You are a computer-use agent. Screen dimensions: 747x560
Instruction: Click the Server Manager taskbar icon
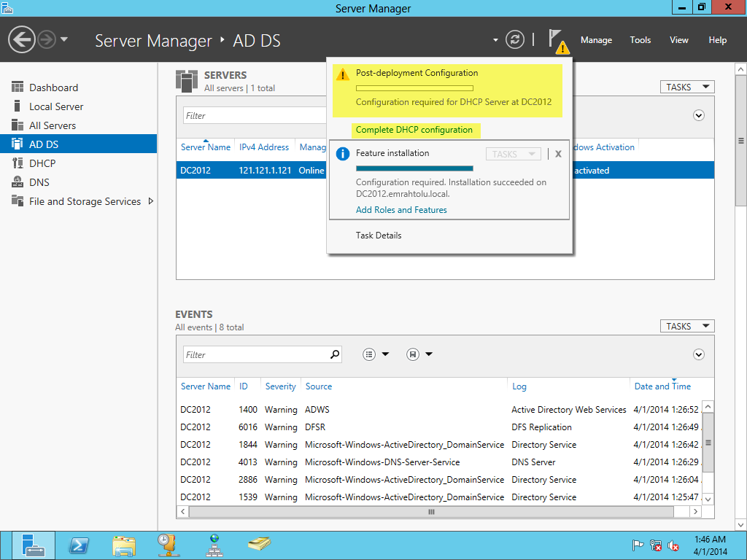click(34, 545)
